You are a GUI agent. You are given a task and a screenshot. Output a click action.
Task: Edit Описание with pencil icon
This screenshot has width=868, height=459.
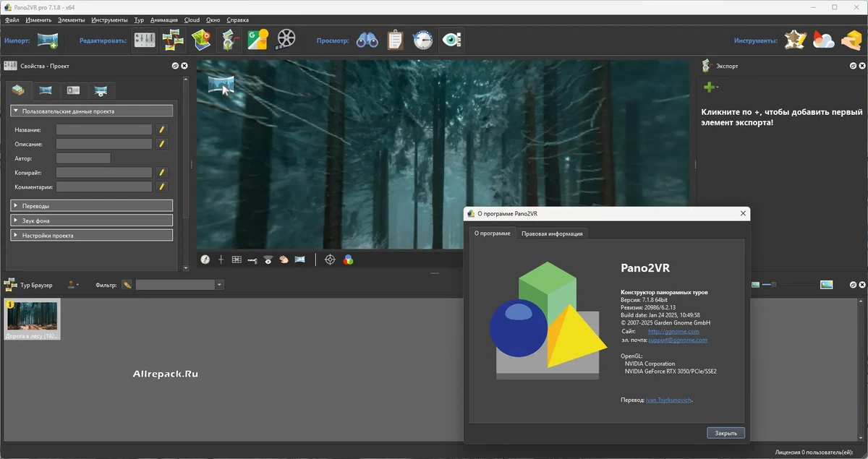[x=162, y=144]
